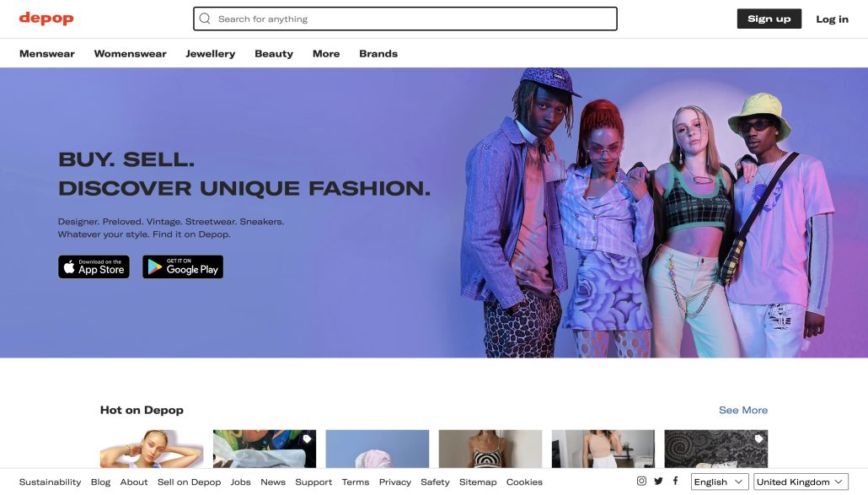Open the Beauty menu

pos(274,54)
